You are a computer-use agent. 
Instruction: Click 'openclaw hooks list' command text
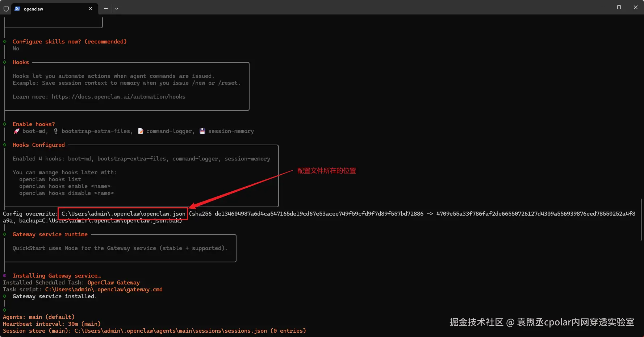[50, 179]
